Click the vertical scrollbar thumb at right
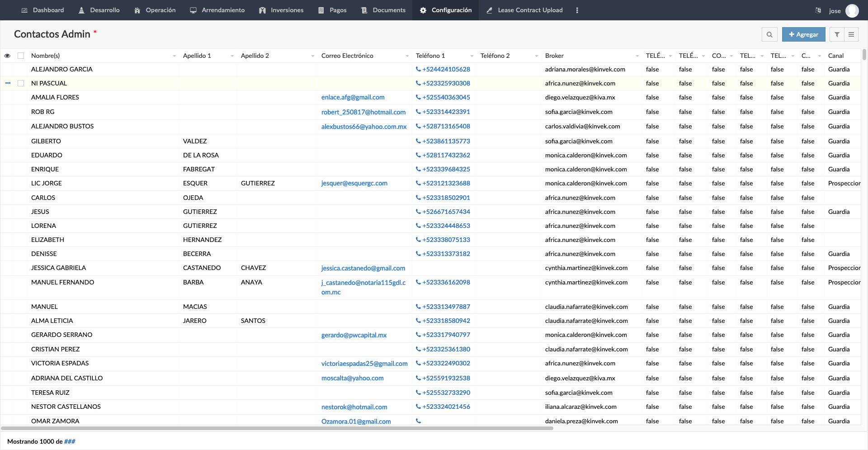Viewport: 868px width, 450px height. point(864,54)
